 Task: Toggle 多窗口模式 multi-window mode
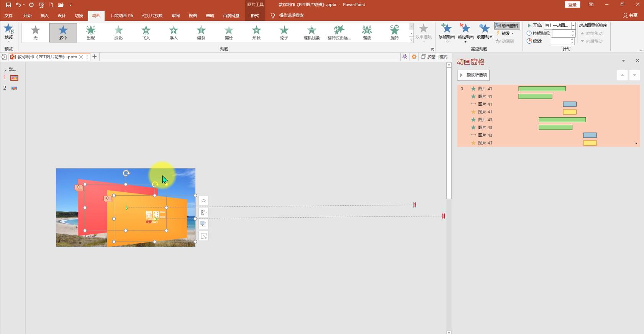pyautogui.click(x=434, y=57)
